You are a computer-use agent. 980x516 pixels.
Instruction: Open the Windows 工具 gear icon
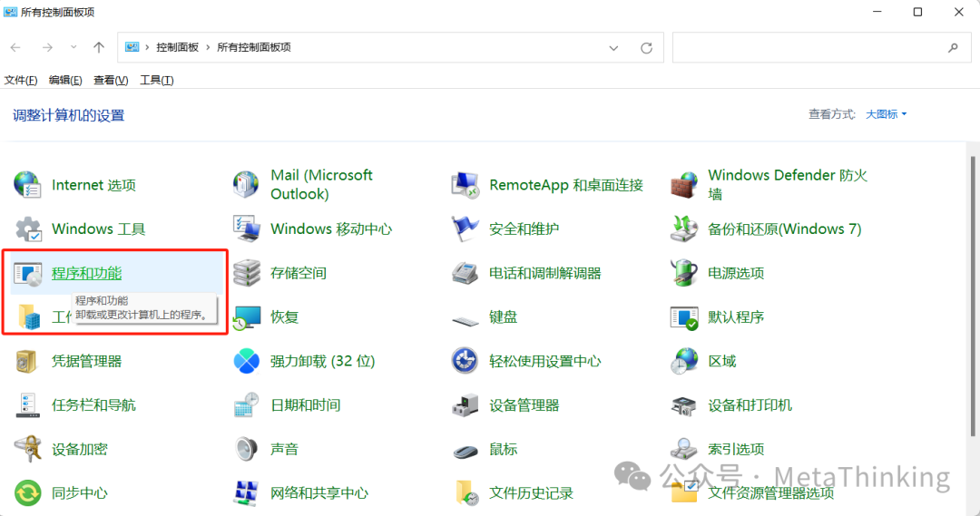click(x=27, y=229)
